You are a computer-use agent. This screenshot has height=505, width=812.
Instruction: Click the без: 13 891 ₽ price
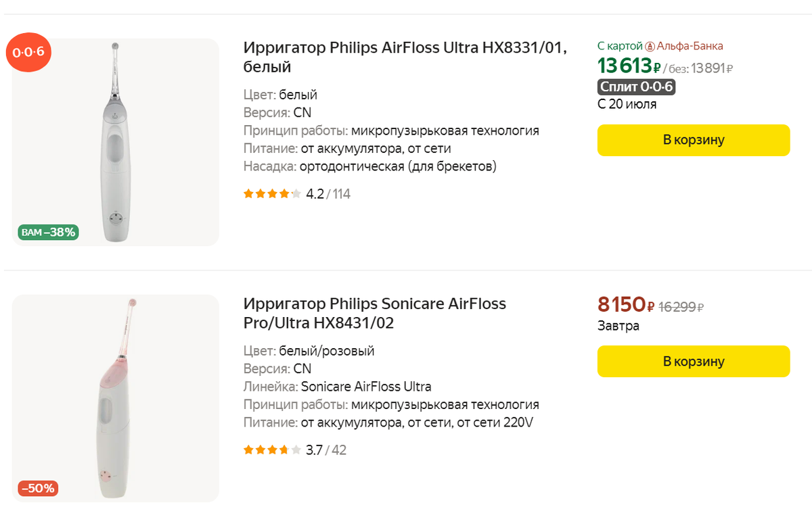pyautogui.click(x=698, y=68)
